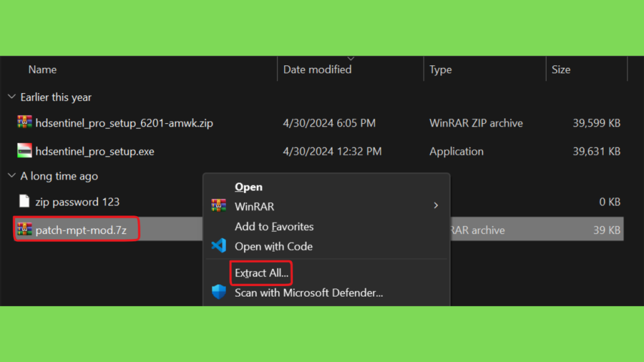This screenshot has height=362, width=644.
Task: Click the 39 KB size of patch-mpt-mod.7z
Action: tap(607, 230)
